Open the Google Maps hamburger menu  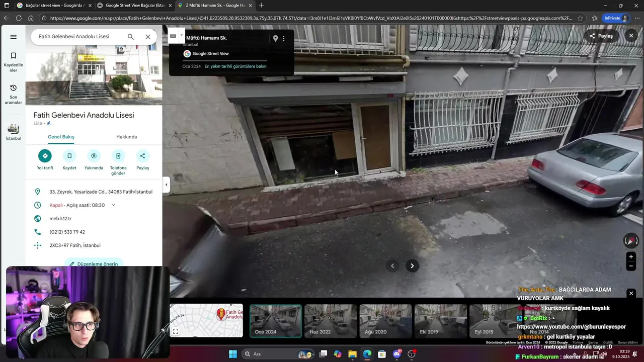pyautogui.click(x=13, y=37)
